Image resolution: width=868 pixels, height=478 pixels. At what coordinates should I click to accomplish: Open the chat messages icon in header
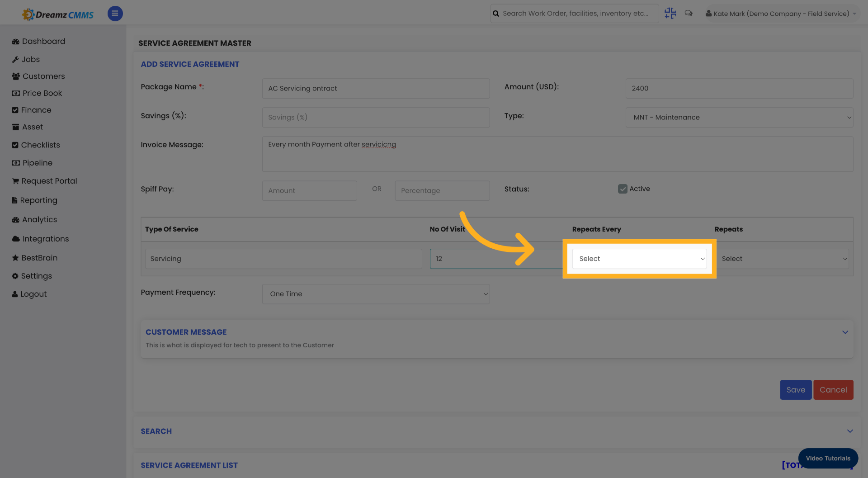click(x=689, y=13)
